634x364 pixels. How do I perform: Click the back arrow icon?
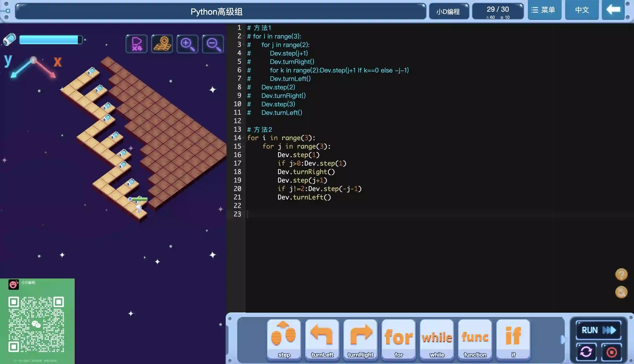[x=613, y=10]
